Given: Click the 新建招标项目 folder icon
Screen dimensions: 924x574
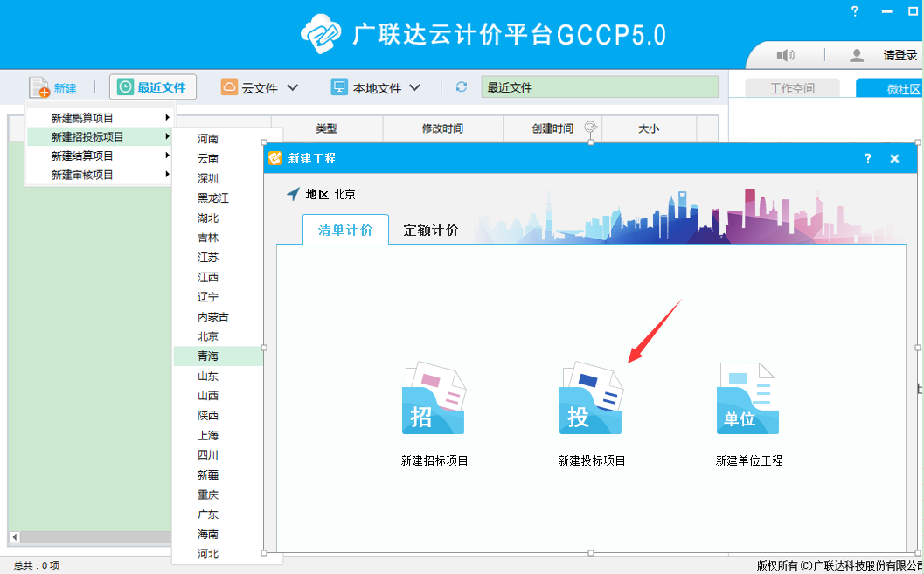Looking at the screenshot, I should (x=434, y=398).
